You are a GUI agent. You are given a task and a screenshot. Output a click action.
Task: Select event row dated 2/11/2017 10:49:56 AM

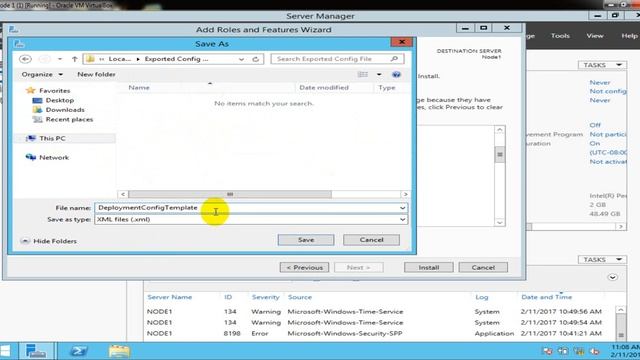380,311
